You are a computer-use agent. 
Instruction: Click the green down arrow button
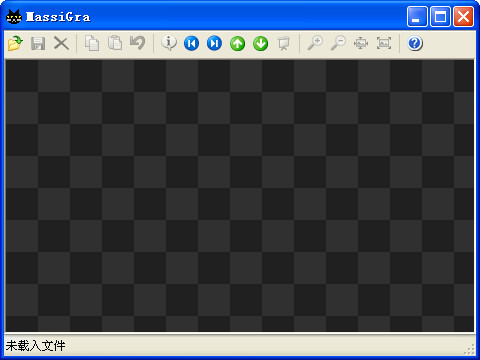[260, 44]
